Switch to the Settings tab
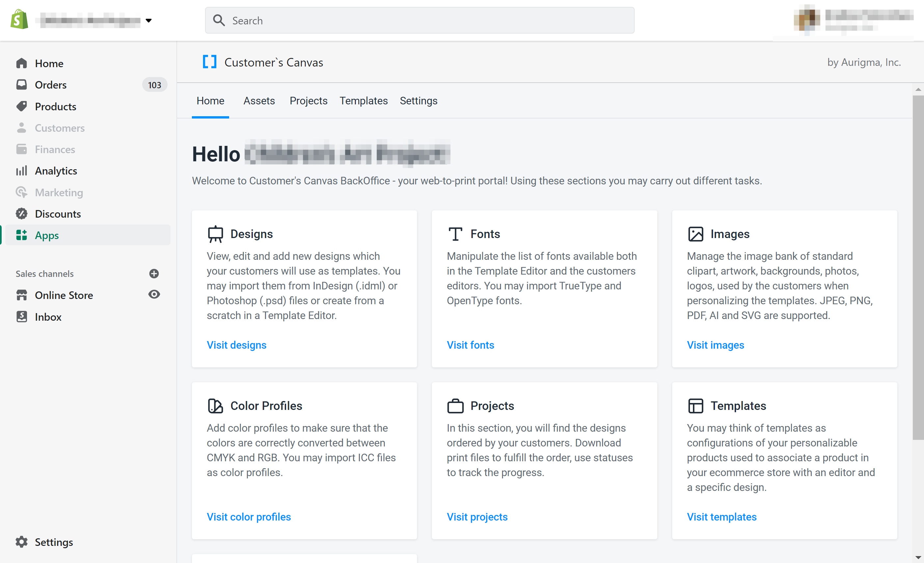 (419, 102)
